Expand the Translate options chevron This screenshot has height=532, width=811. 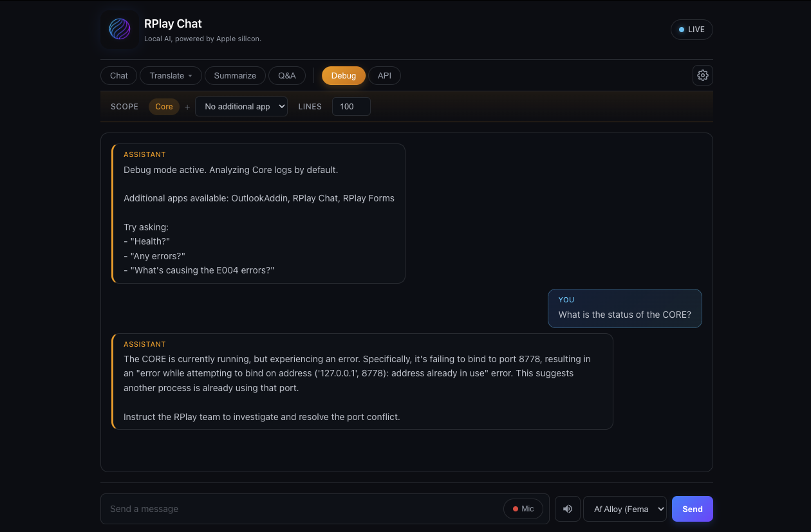pyautogui.click(x=191, y=75)
